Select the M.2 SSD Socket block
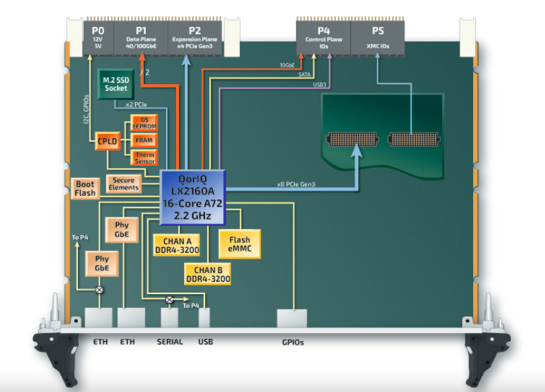Viewport: 545px width, 392px height. click(116, 85)
